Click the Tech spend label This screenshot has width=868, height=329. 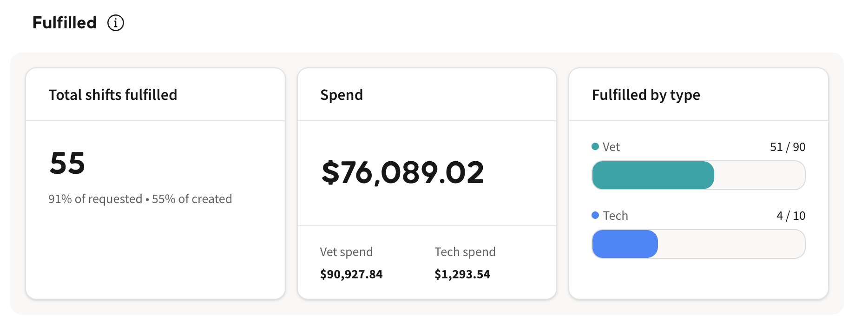465,252
